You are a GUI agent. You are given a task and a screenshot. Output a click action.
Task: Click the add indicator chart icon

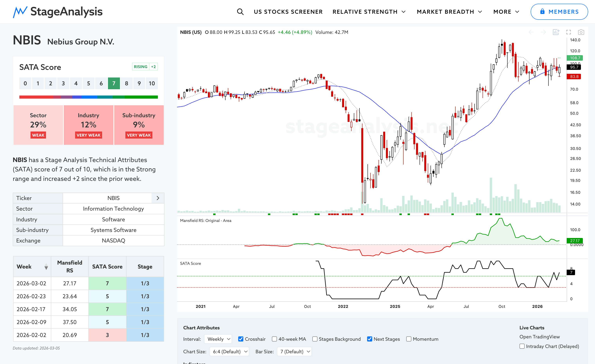[x=556, y=32]
